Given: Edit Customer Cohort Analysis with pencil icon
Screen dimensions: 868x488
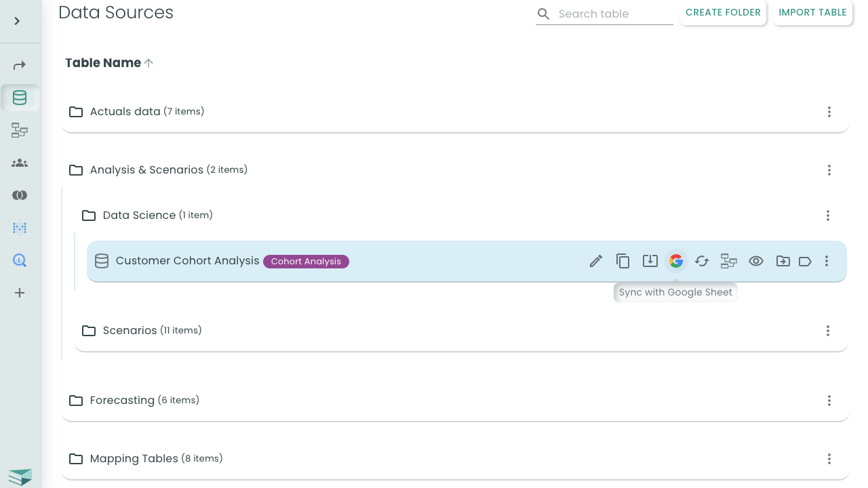Looking at the screenshot, I should (596, 261).
